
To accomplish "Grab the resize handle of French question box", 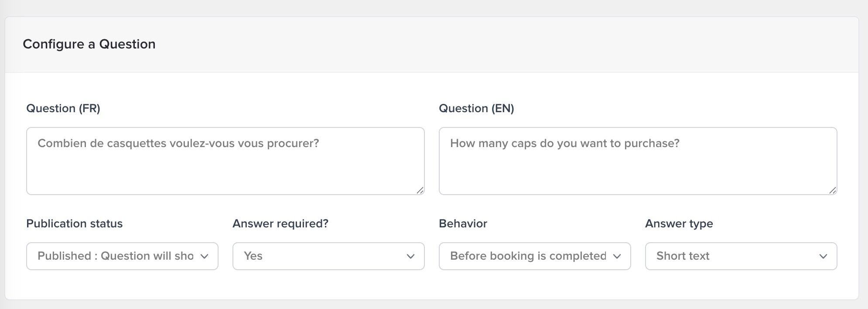I will [x=420, y=190].
